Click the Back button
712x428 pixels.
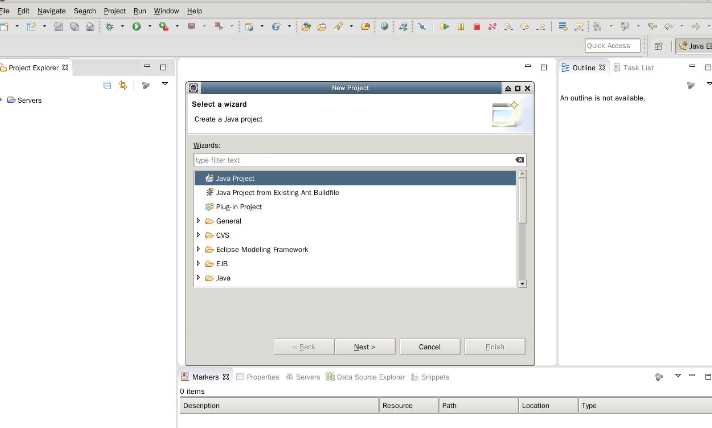(x=303, y=347)
